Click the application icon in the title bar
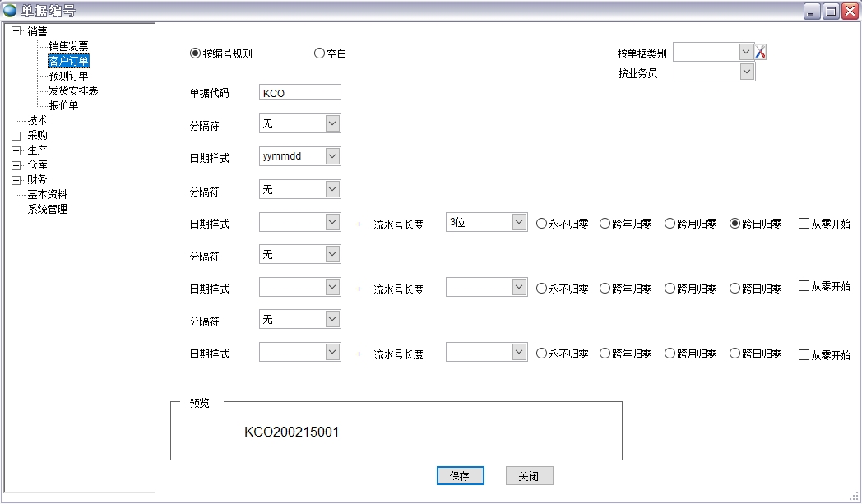 point(10,9)
